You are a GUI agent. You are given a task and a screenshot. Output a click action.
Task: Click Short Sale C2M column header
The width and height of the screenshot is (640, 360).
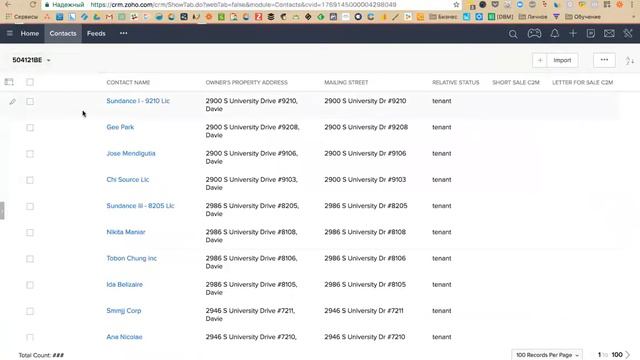516,82
